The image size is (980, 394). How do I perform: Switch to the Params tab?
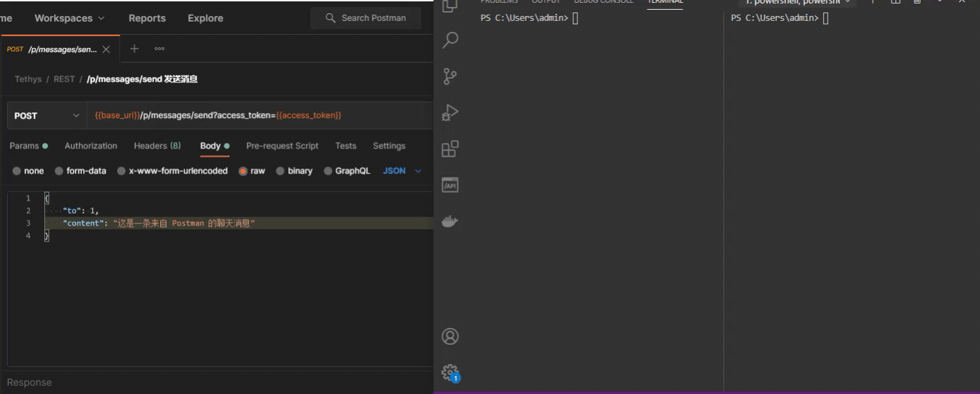[x=28, y=146]
